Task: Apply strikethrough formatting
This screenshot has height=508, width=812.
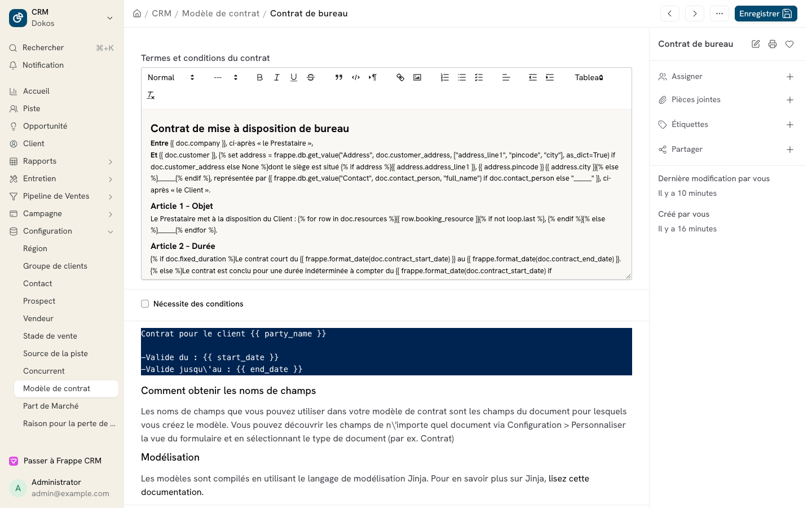Action: coord(311,77)
